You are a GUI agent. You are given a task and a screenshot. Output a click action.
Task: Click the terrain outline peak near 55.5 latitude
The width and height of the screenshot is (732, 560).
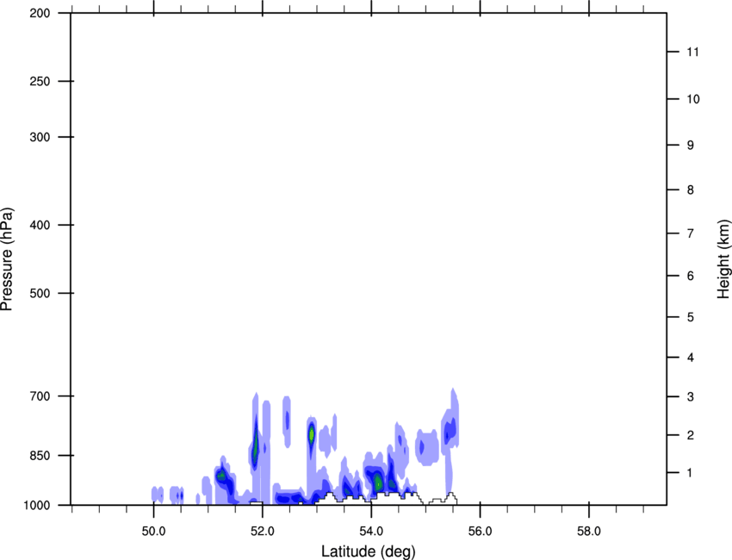[x=450, y=496]
